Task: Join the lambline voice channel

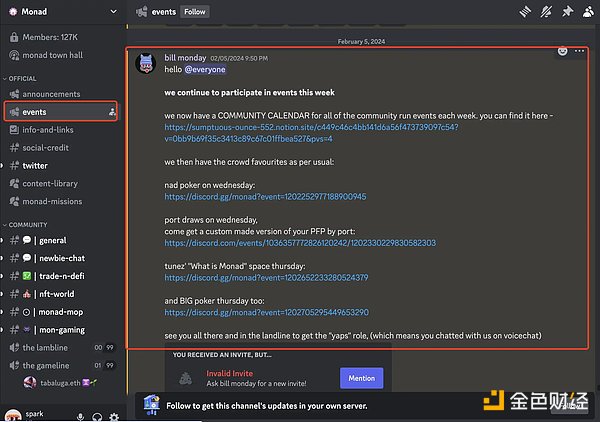Action: 45,347
